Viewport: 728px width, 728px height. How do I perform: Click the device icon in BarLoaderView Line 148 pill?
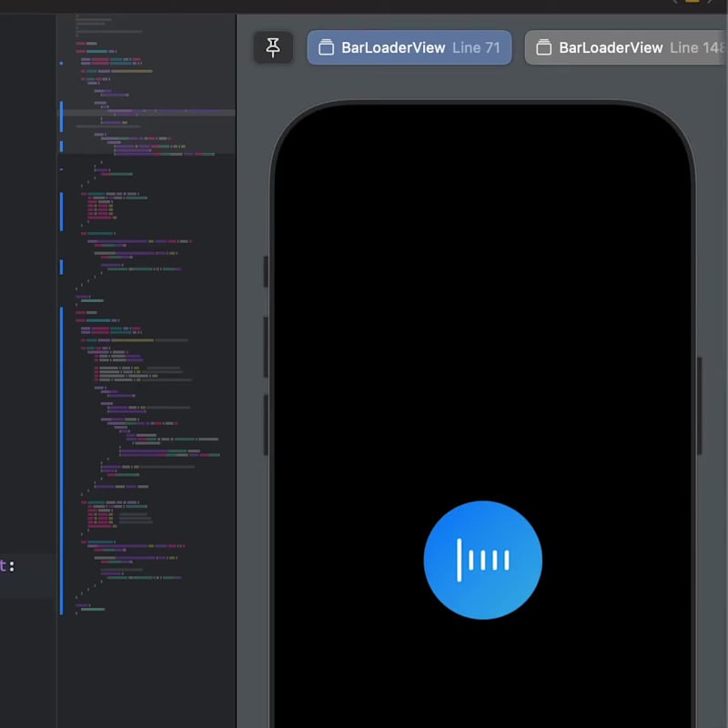coord(544,47)
